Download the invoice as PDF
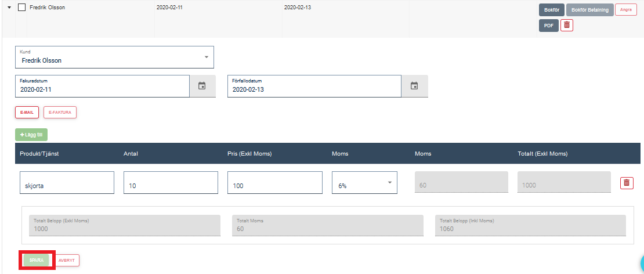 pyautogui.click(x=548, y=26)
